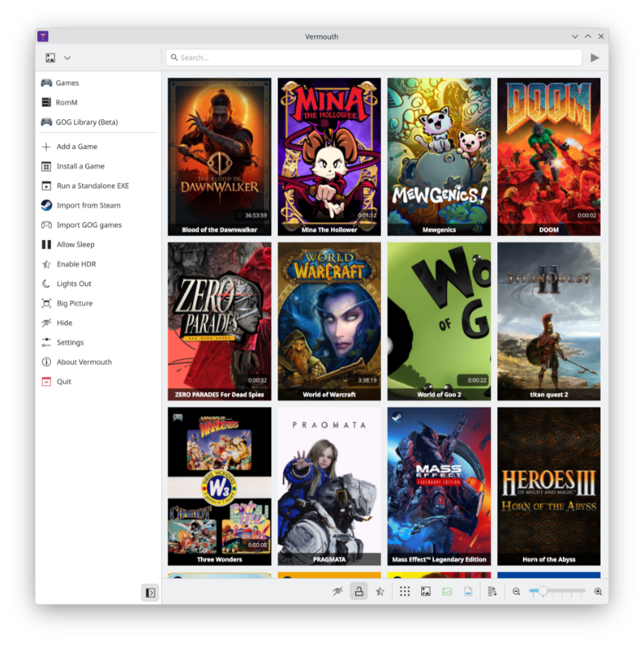The image size is (644, 646).
Task: Click the zoom in magnifier icon
Action: click(x=598, y=591)
